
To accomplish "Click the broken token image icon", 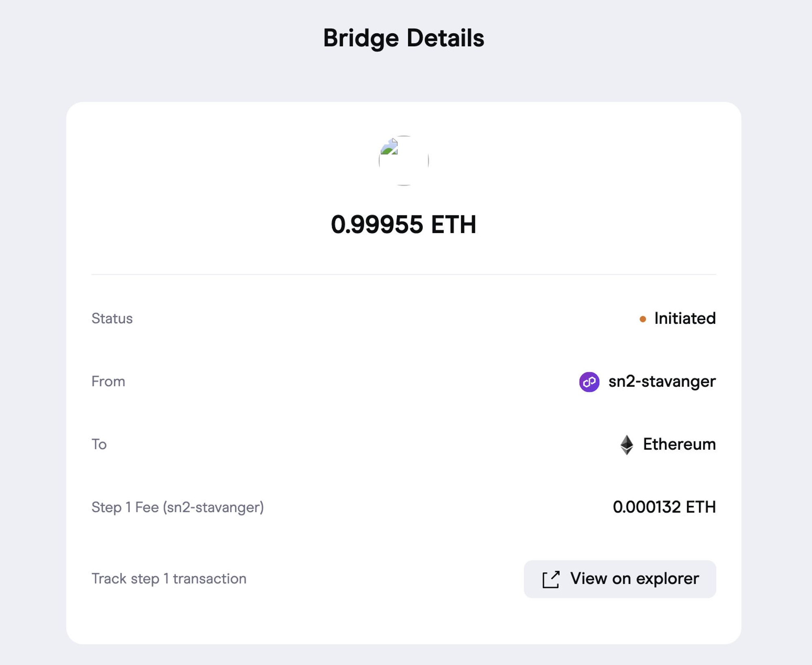I will coord(389,147).
